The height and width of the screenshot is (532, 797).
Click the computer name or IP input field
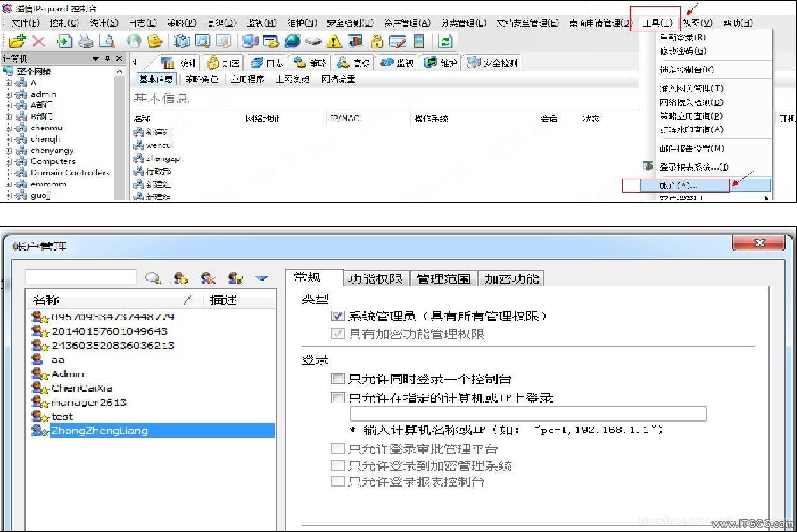[x=528, y=414]
